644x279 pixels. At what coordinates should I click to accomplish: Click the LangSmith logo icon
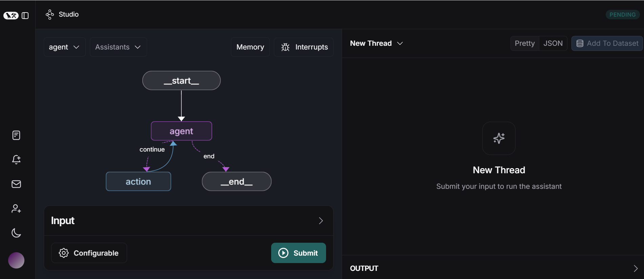point(11,16)
